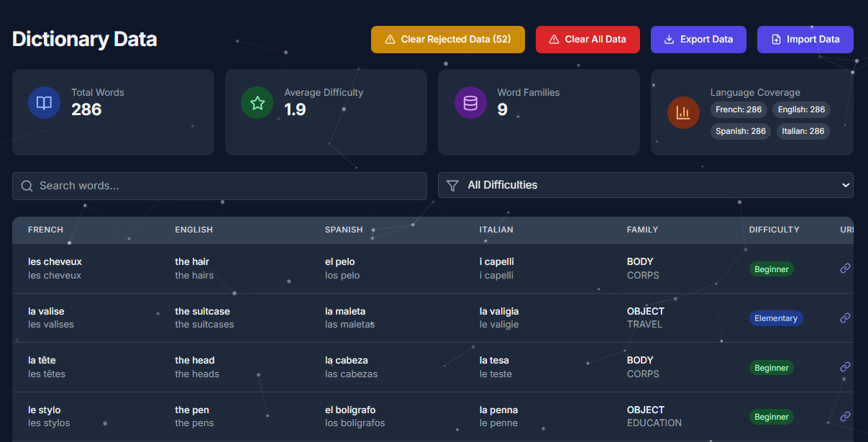The width and height of the screenshot is (868, 442).
Task: Click the Export Data button
Action: click(698, 40)
